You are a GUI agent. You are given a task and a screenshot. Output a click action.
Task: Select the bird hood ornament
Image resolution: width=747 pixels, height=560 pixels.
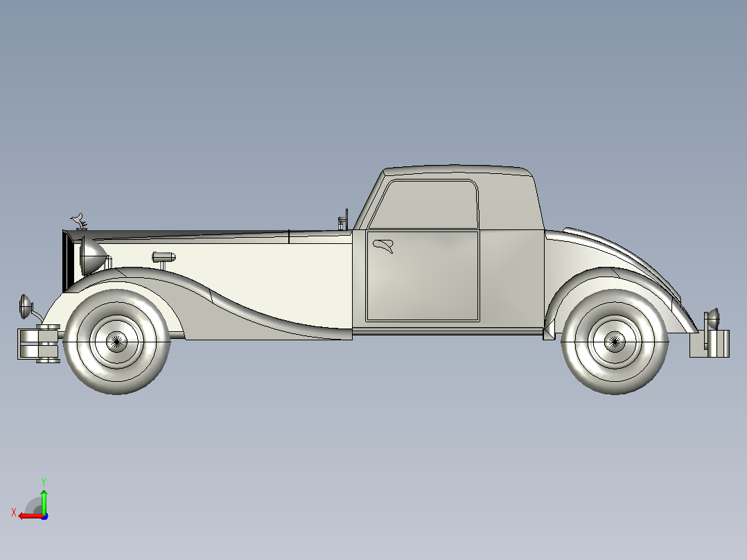point(78,221)
